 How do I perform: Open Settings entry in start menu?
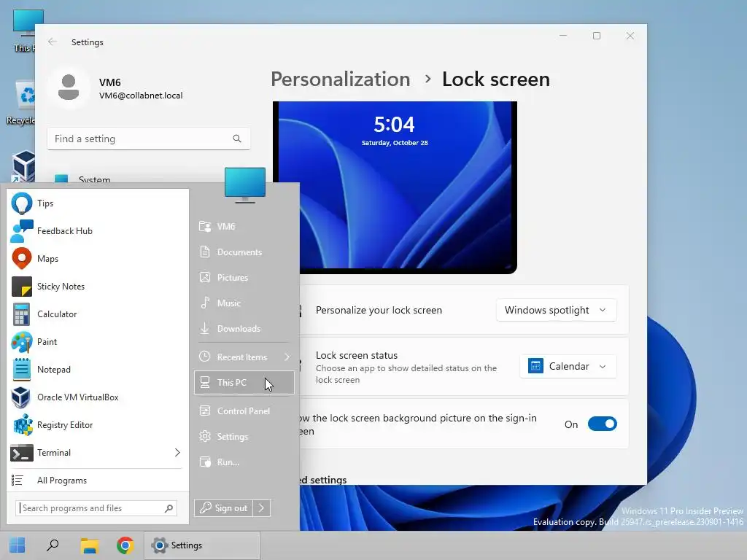(244, 437)
